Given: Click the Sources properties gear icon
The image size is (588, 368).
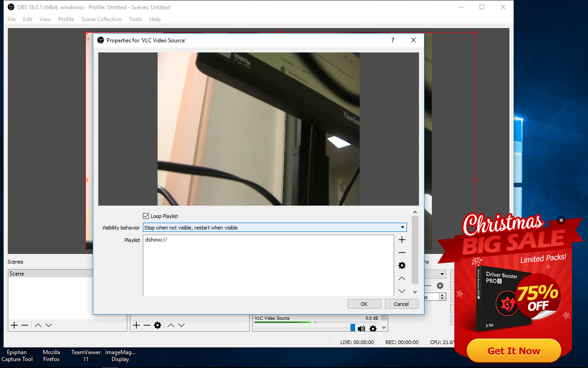Looking at the screenshot, I should tap(158, 325).
